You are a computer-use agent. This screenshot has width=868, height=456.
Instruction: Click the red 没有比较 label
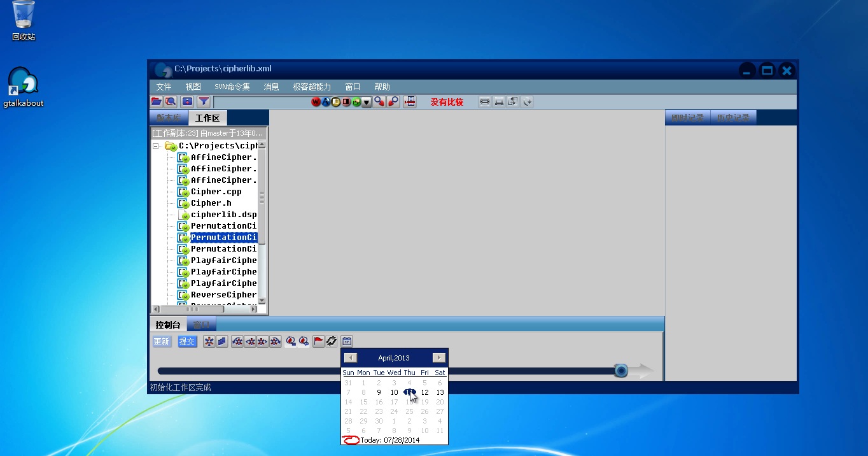[x=447, y=102]
